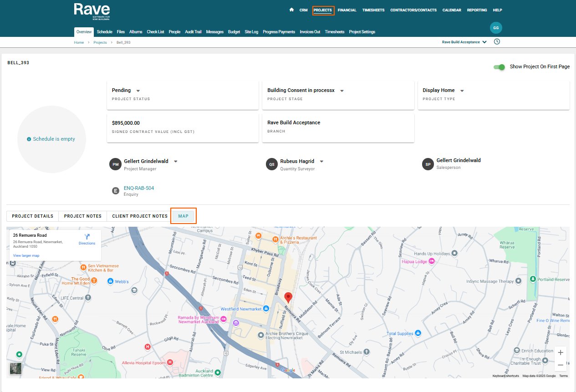Image resolution: width=576 pixels, height=392 pixels.
Task: Click the QS quantity surveyor badge
Action: tap(272, 164)
